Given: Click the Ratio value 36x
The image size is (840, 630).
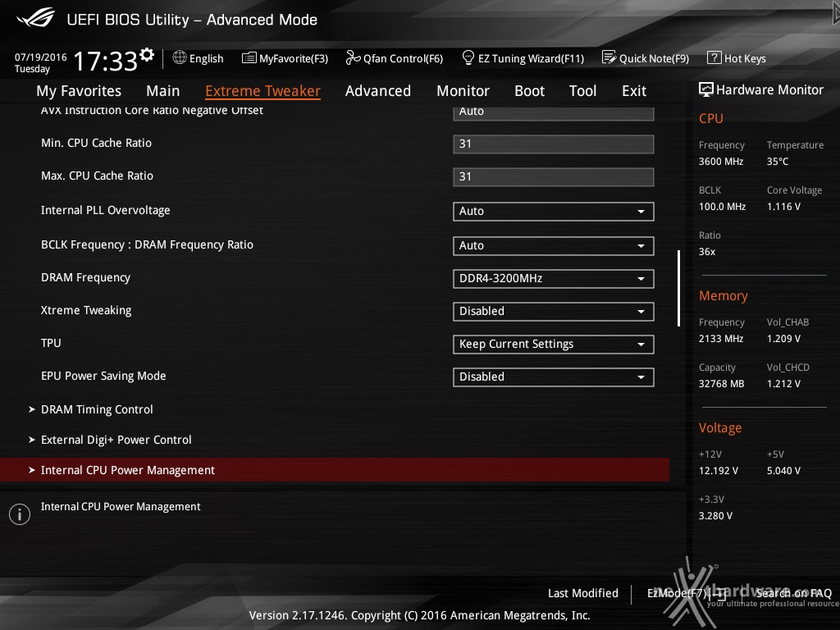Looking at the screenshot, I should (x=707, y=251).
